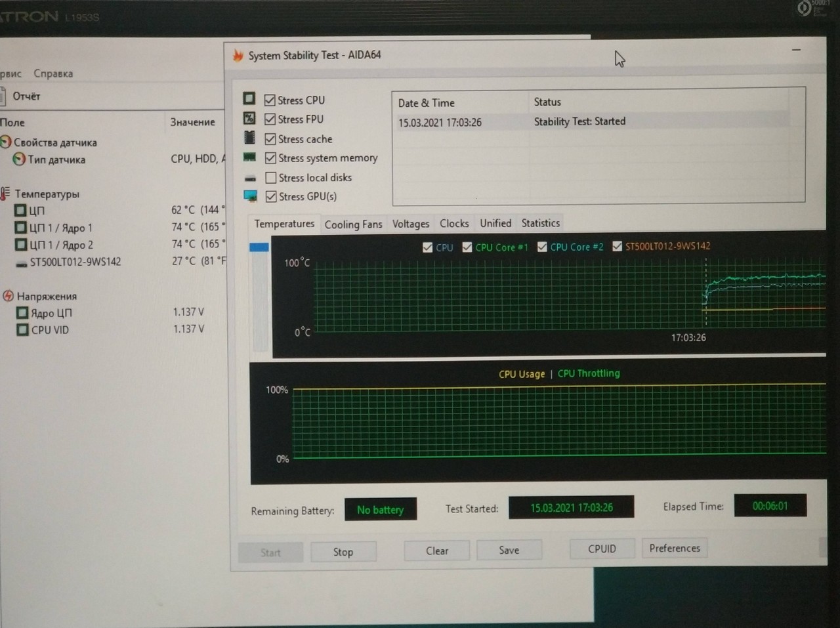
Task: Click the blue graph scale slider bar
Action: (x=259, y=247)
